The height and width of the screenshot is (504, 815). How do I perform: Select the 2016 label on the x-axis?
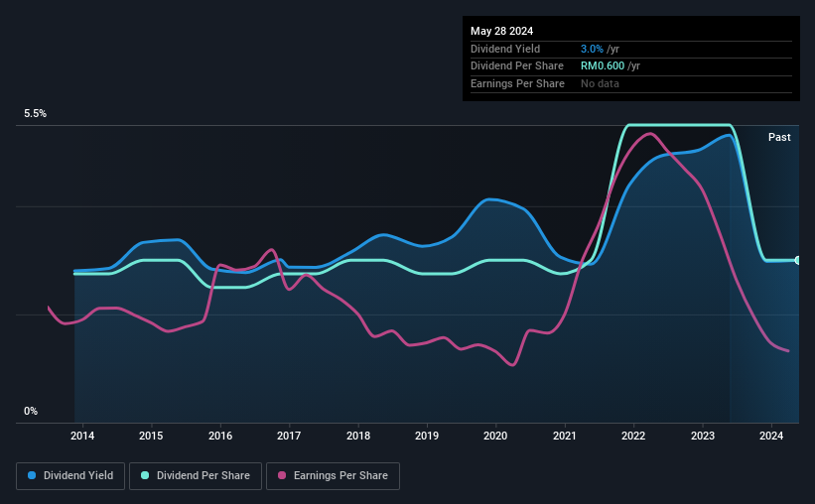tap(220, 436)
